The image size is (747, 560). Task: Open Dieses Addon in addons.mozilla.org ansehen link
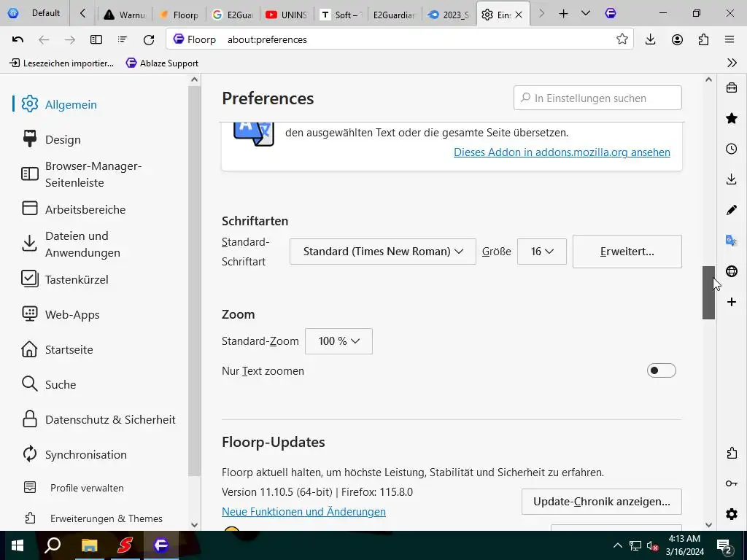[562, 152]
